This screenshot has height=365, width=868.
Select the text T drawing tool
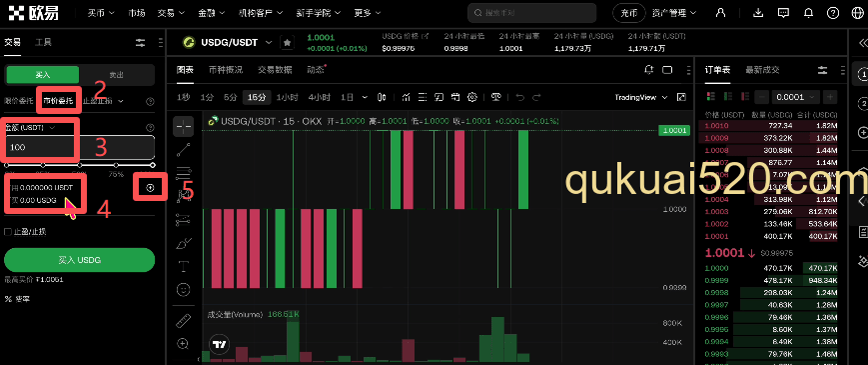[183, 266]
